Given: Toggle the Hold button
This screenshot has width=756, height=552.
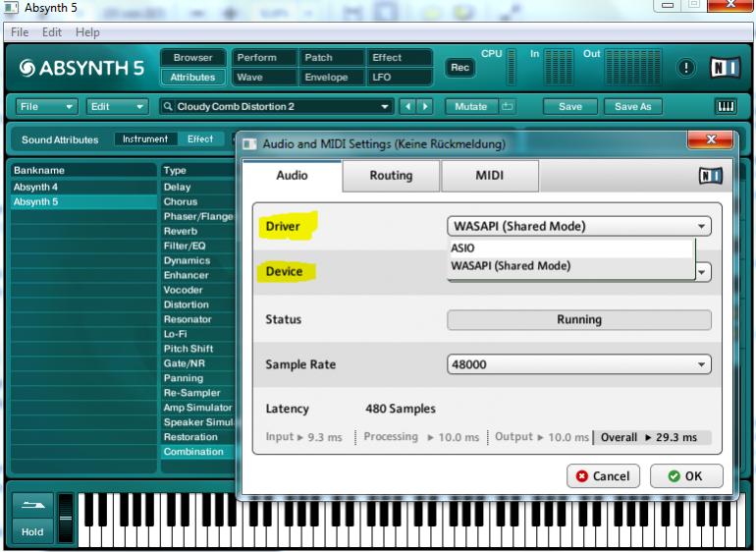Looking at the screenshot, I should [32, 532].
